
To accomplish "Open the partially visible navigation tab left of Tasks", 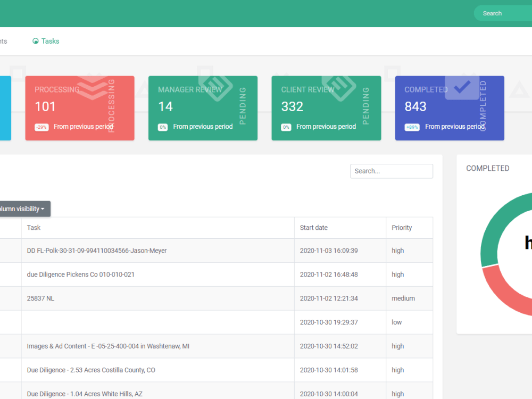I will click(3, 41).
